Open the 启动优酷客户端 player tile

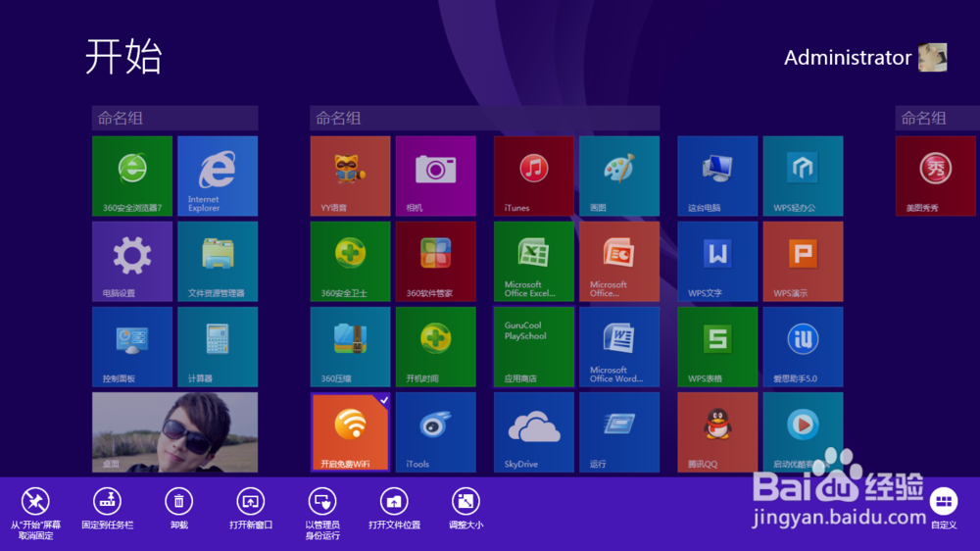804,432
